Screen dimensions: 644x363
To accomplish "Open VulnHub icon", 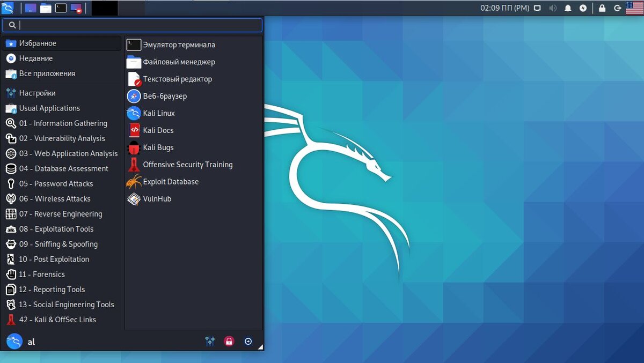I will click(x=134, y=199).
